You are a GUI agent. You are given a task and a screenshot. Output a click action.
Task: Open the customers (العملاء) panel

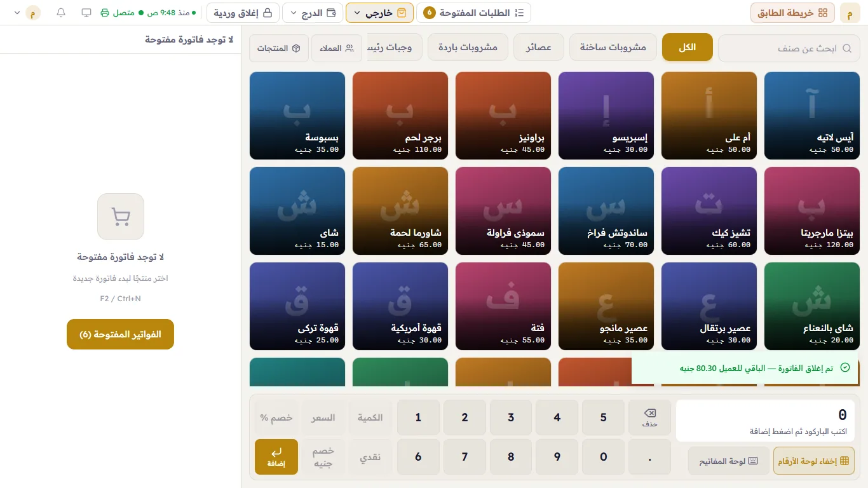336,48
